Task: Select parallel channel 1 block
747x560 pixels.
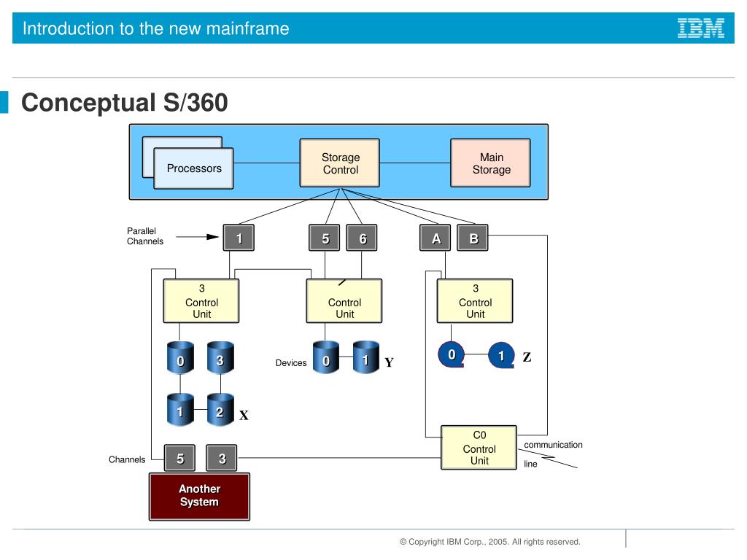Action: pos(239,238)
